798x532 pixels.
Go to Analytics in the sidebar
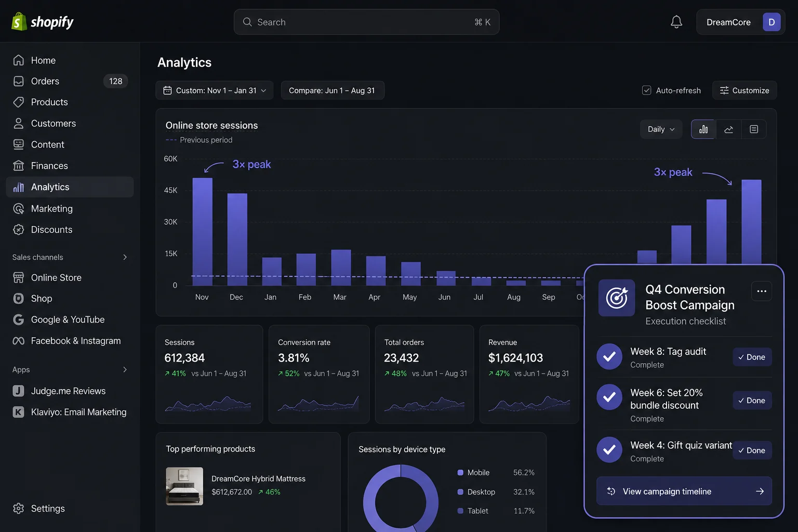pos(70,187)
